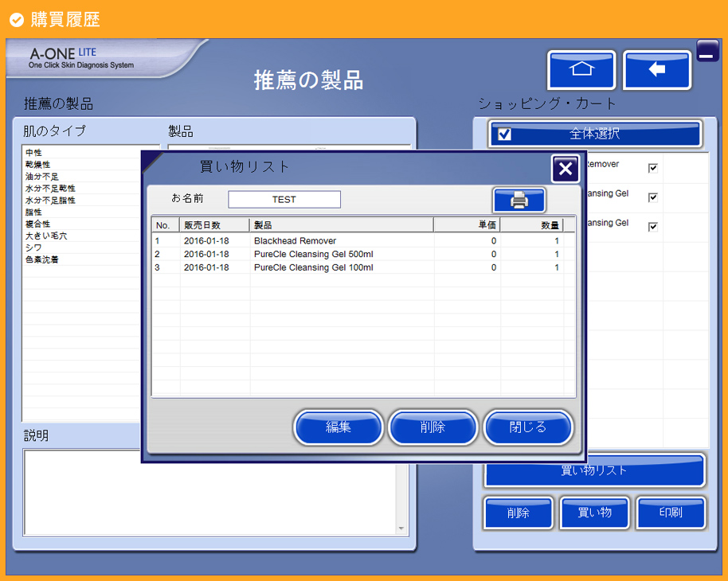Sort by 販売日数 column header
The width and height of the screenshot is (728, 581).
(214, 225)
